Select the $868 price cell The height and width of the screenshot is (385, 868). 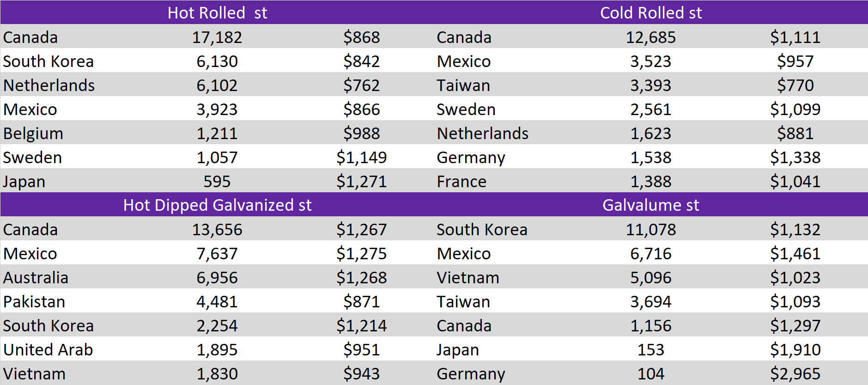pos(361,37)
